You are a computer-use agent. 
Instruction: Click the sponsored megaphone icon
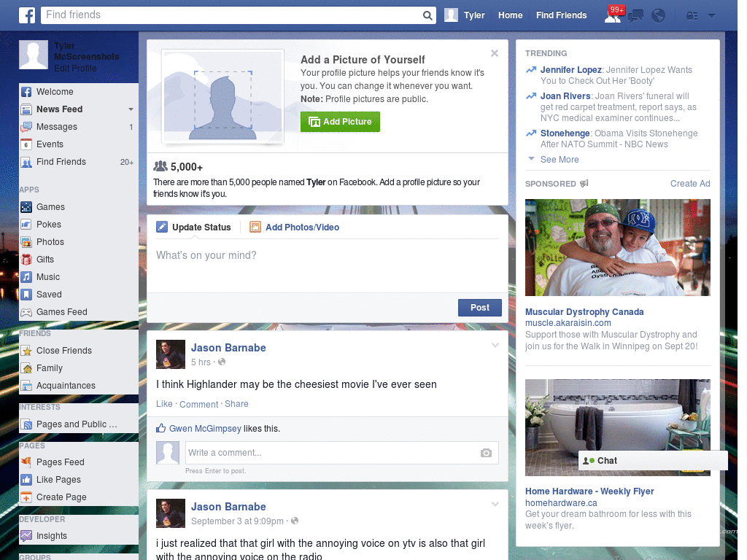coord(584,184)
